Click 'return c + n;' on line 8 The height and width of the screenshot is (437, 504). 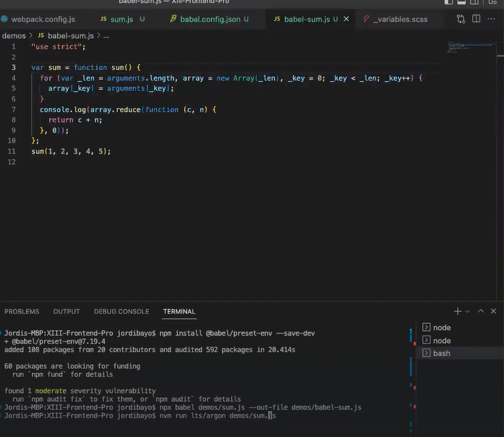coord(75,120)
